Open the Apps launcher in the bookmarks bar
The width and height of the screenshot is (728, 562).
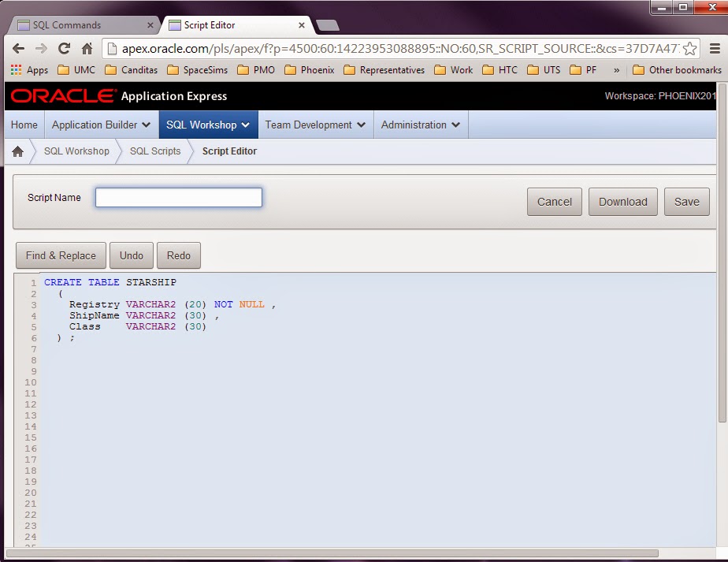click(29, 69)
